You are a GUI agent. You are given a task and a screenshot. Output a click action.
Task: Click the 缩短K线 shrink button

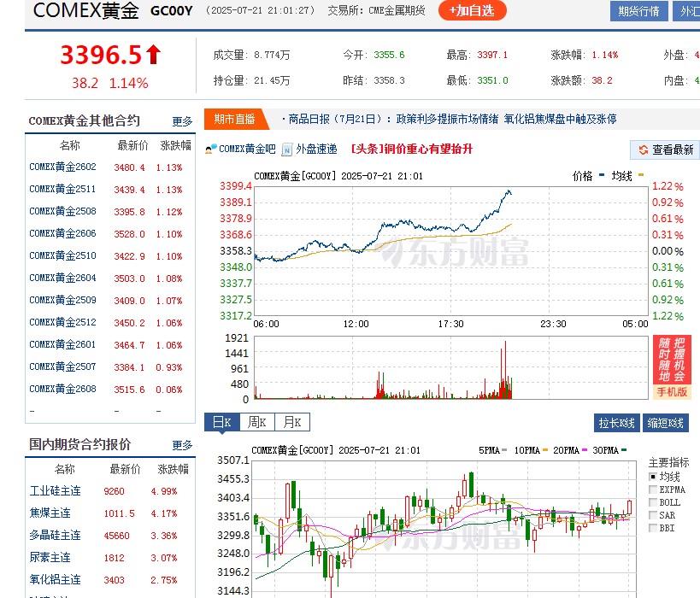point(666,423)
